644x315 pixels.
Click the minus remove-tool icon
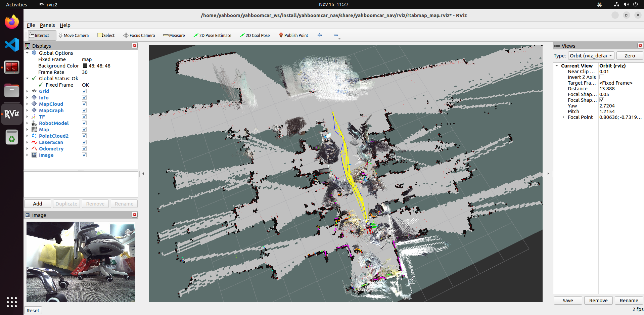point(336,35)
